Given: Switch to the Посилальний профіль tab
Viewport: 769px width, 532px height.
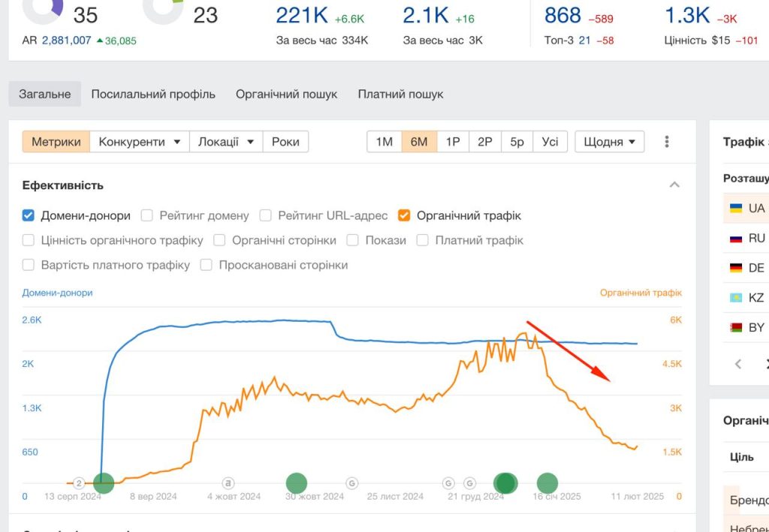Looking at the screenshot, I should (153, 94).
